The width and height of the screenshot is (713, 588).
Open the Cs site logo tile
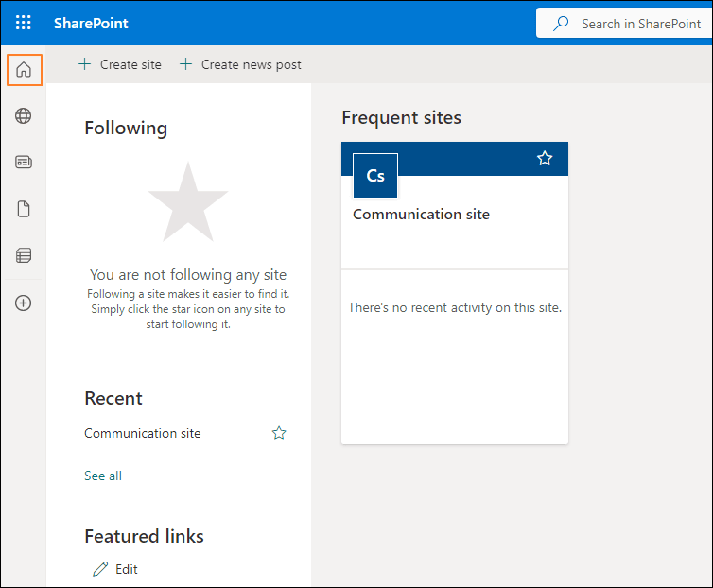coord(375,176)
